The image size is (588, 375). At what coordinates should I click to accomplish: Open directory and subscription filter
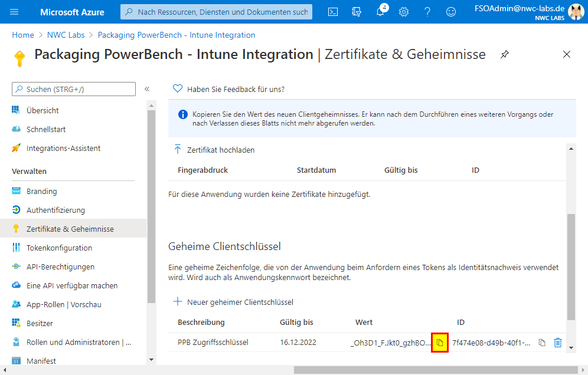tap(357, 12)
